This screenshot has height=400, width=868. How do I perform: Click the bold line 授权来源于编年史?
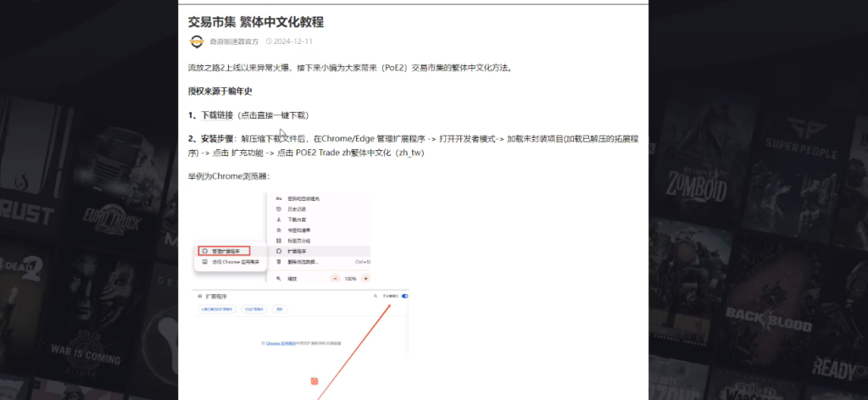220,92
